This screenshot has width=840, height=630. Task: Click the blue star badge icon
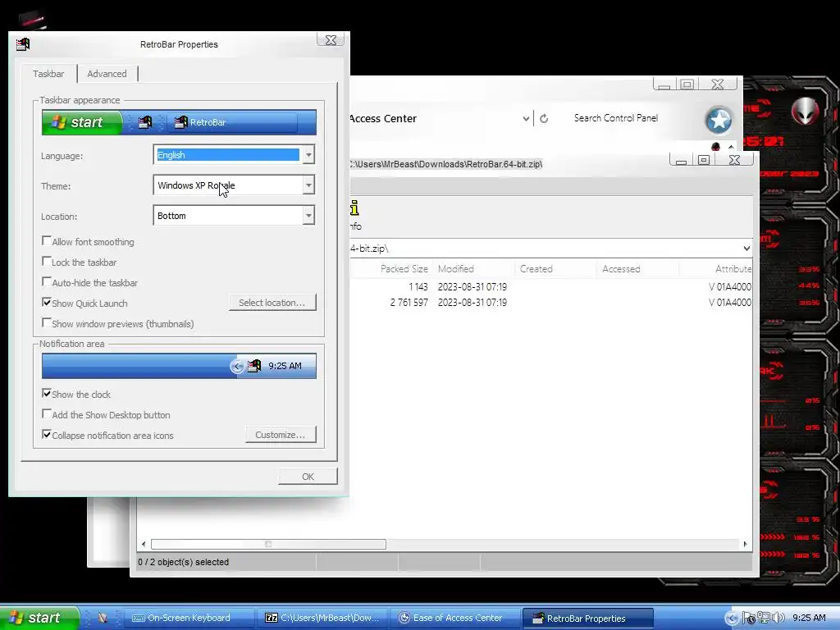tap(719, 120)
